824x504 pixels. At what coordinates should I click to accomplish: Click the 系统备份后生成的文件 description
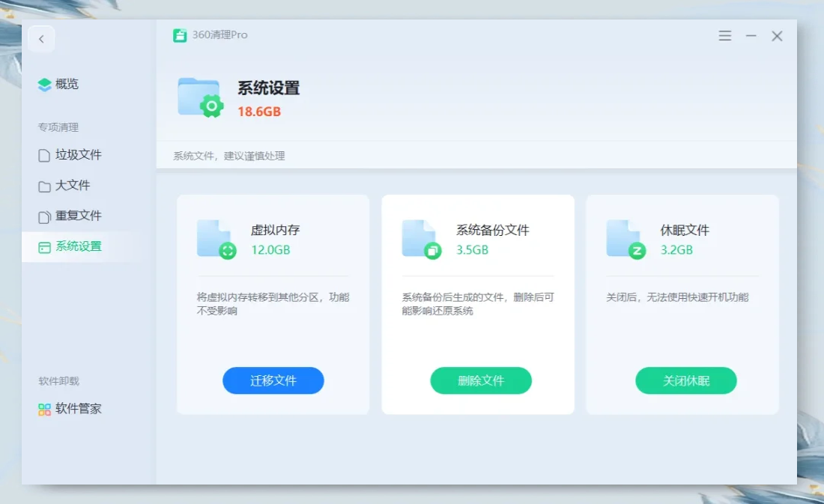click(478, 304)
